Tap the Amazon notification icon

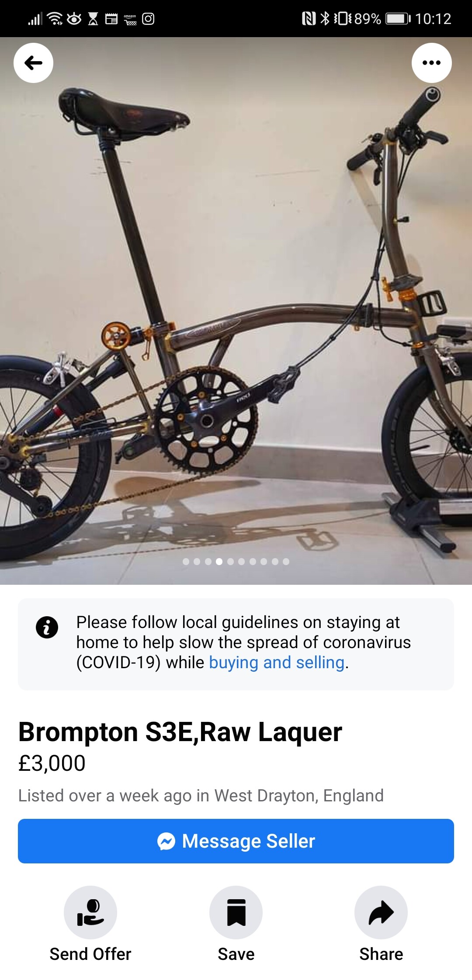[x=130, y=19]
